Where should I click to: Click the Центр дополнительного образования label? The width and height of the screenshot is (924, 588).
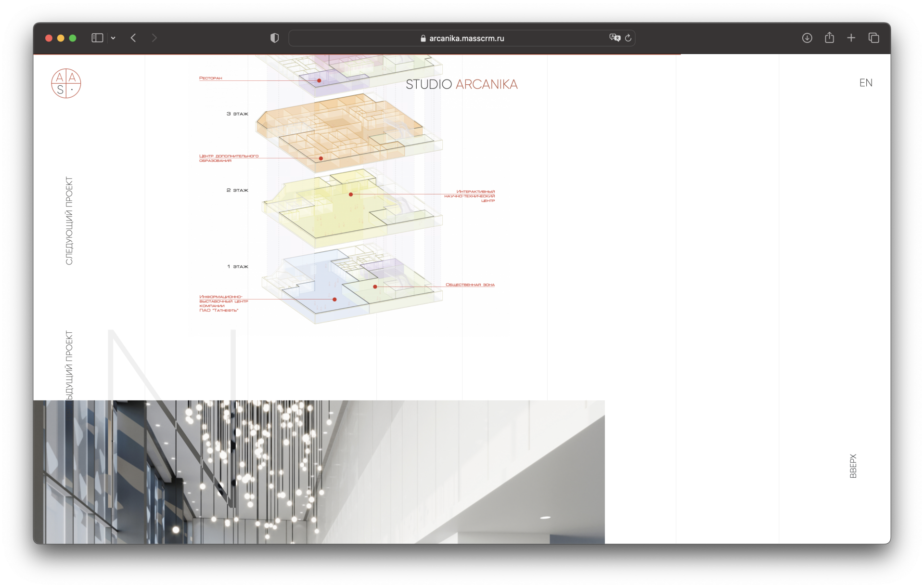pyautogui.click(x=229, y=158)
